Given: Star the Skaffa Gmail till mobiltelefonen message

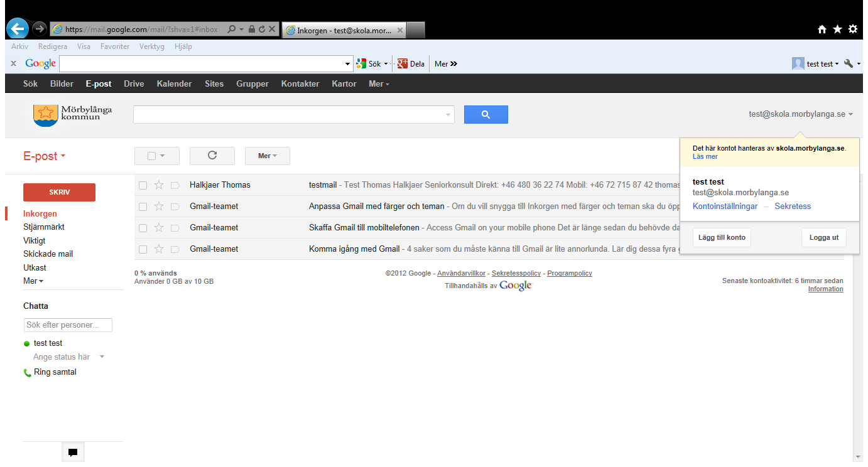Looking at the screenshot, I should tap(159, 228).
